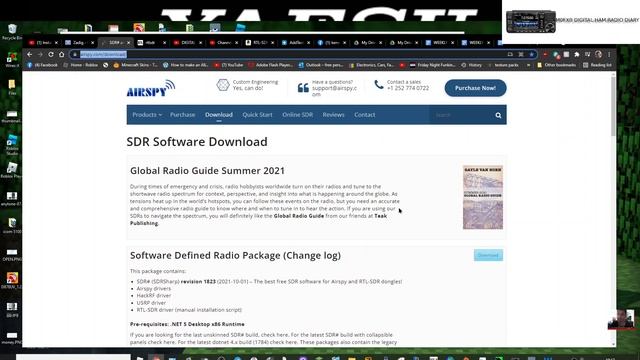This screenshot has height=360, width=640.
Task: Switch to the first YouTube tab
Action: coord(42,42)
